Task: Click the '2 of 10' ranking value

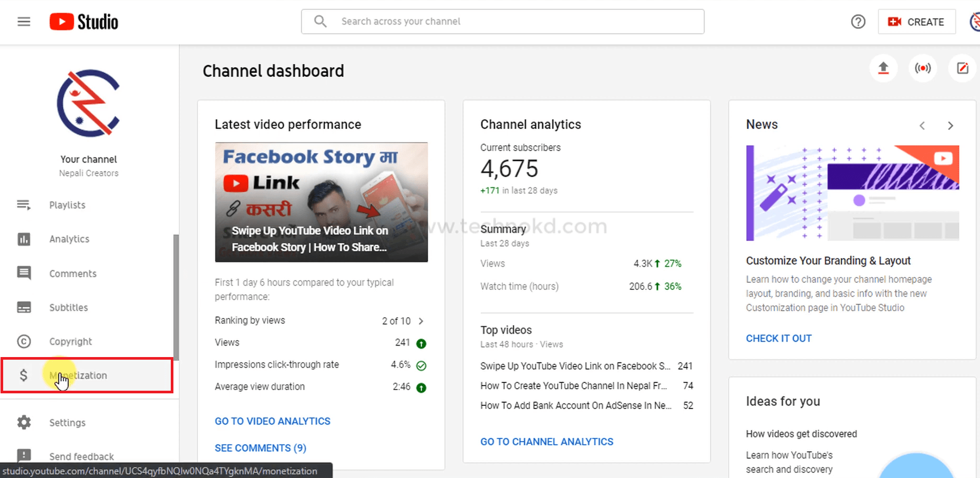Action: coord(396,321)
